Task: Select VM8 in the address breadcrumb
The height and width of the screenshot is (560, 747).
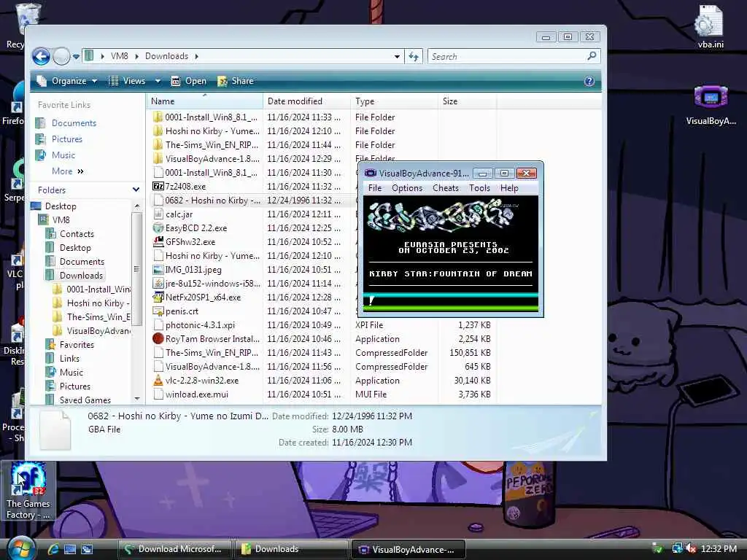Action: (x=119, y=56)
